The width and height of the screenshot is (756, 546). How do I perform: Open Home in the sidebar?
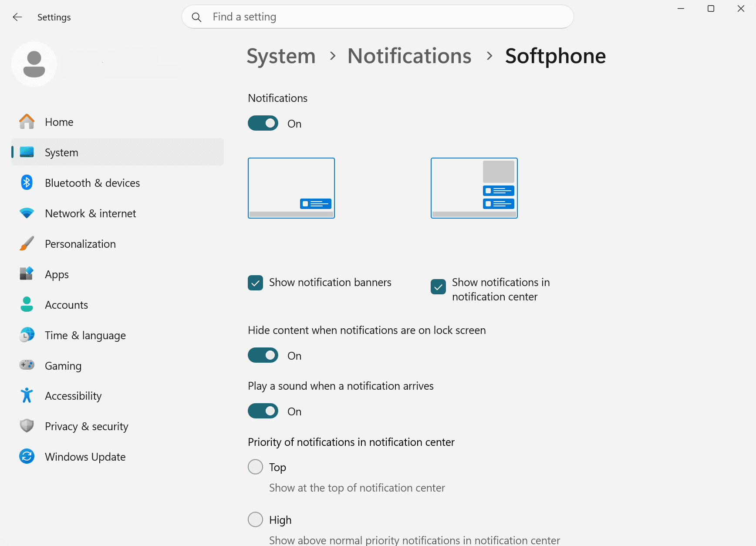coord(118,122)
